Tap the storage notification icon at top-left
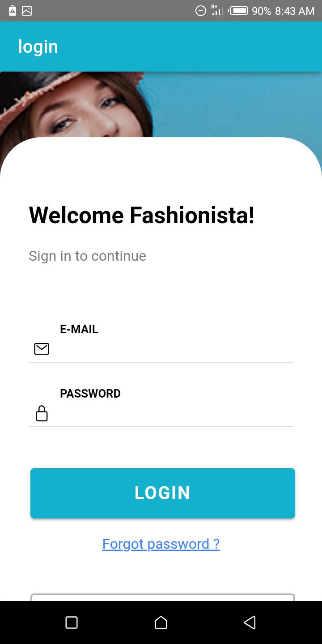This screenshot has height=644, width=322. 13,11
